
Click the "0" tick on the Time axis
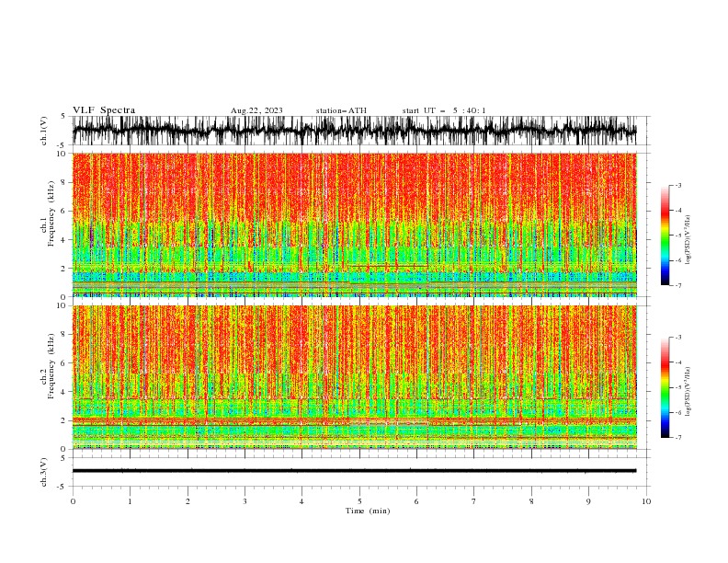click(x=73, y=501)
